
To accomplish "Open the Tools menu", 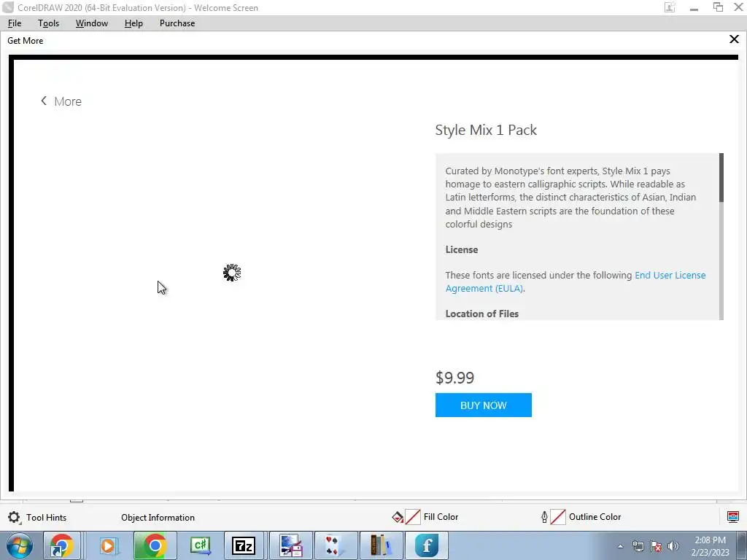I will [49, 23].
